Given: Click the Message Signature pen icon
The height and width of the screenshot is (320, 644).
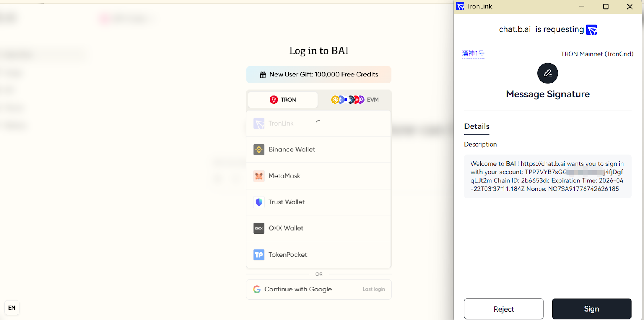Looking at the screenshot, I should click(x=547, y=73).
